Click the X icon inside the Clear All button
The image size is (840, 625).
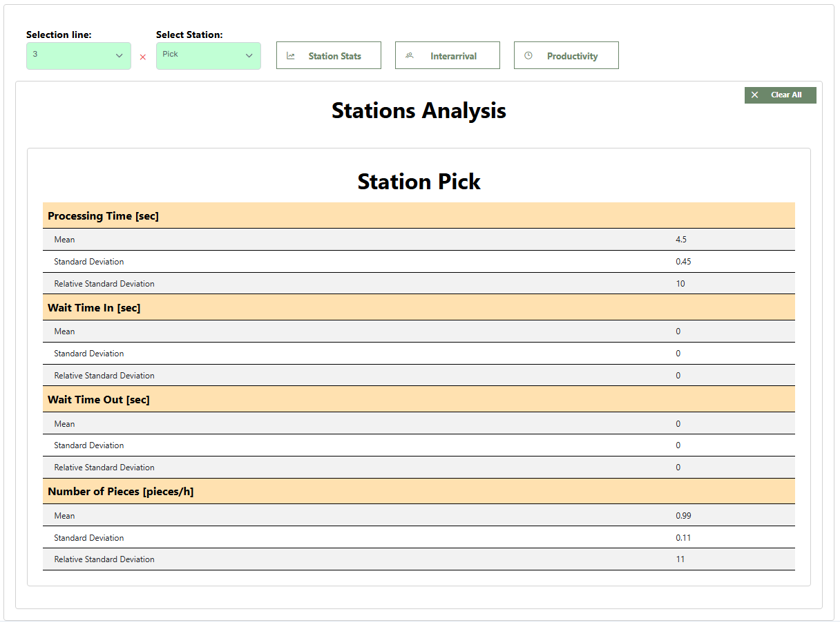[x=754, y=95]
